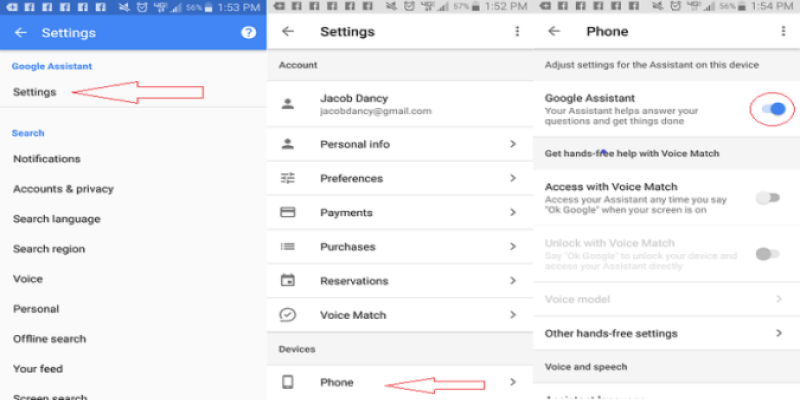Viewport: 800px width, 400px height.
Task: Toggle Unlock with Voice Match switch
Action: (x=768, y=254)
